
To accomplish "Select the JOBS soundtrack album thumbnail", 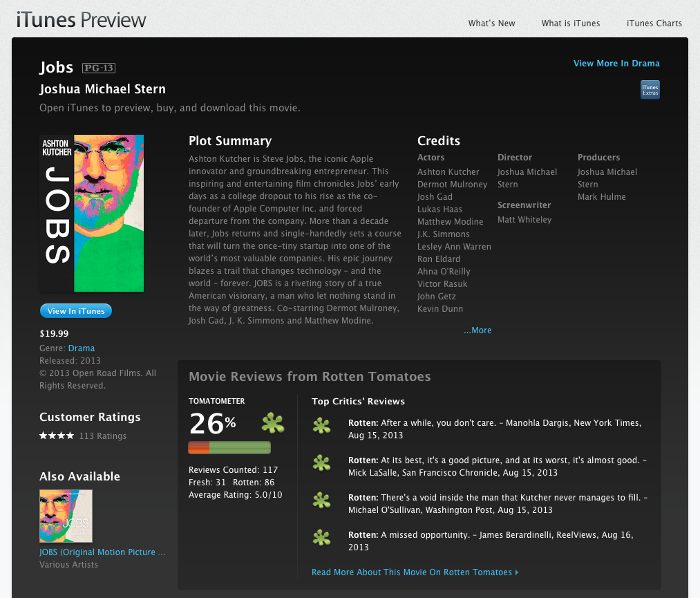I will coord(66,516).
